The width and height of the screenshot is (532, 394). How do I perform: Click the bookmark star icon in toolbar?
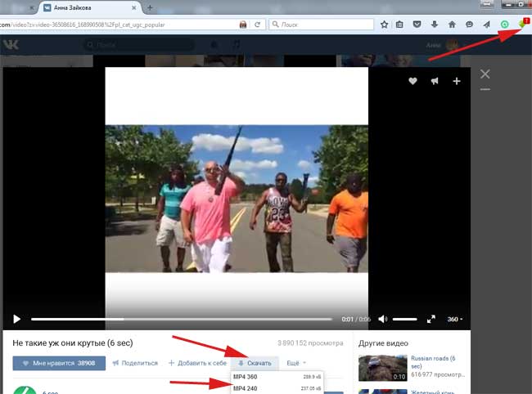pos(383,25)
